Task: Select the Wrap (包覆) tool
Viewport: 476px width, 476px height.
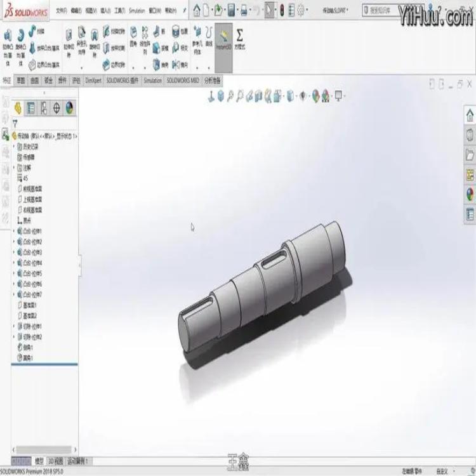Action: click(180, 31)
